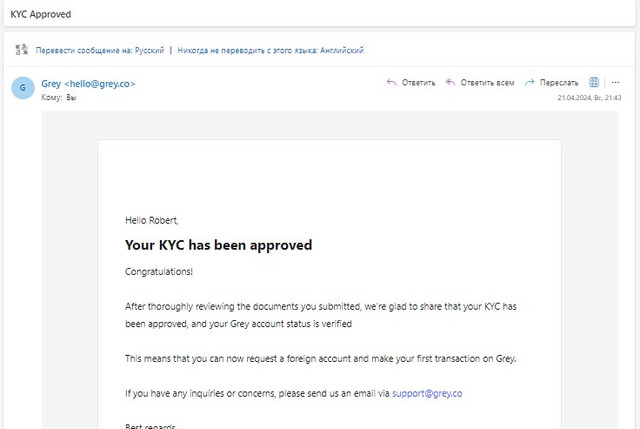Click paragraph starting After thoroughly reviewing
The width and height of the screenshot is (640, 429).
click(319, 315)
